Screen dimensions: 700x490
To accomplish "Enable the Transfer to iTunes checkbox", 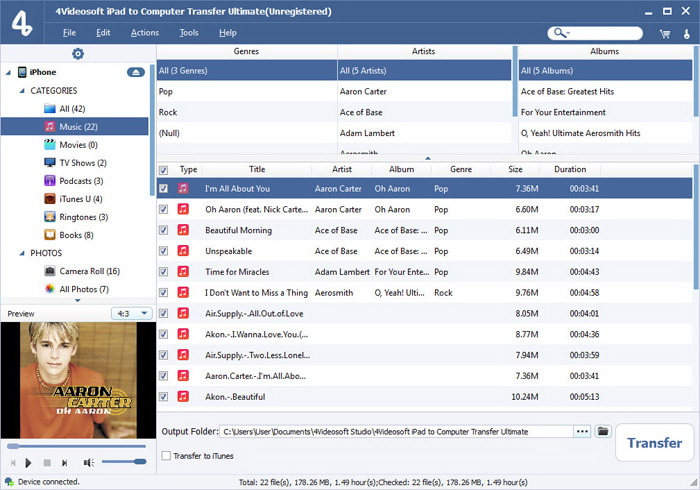I will [x=166, y=456].
